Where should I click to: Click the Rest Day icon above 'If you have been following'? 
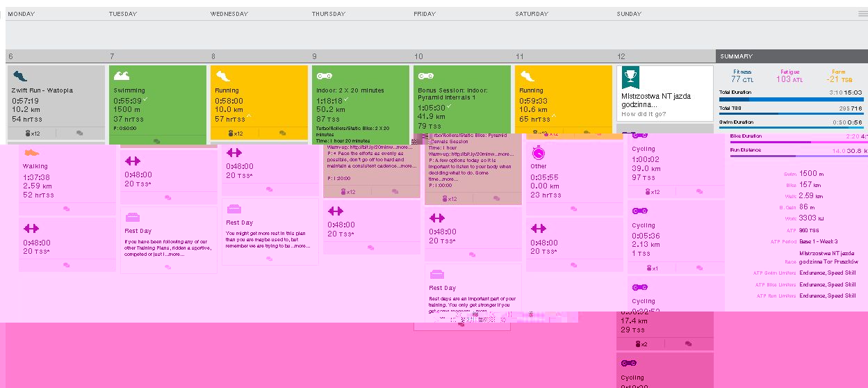coord(133,217)
